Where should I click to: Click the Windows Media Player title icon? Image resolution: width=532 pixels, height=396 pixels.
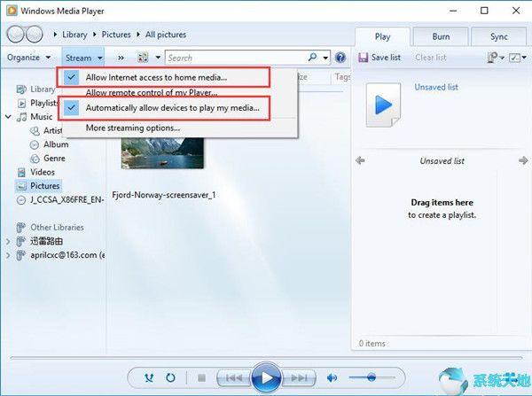click(12, 11)
